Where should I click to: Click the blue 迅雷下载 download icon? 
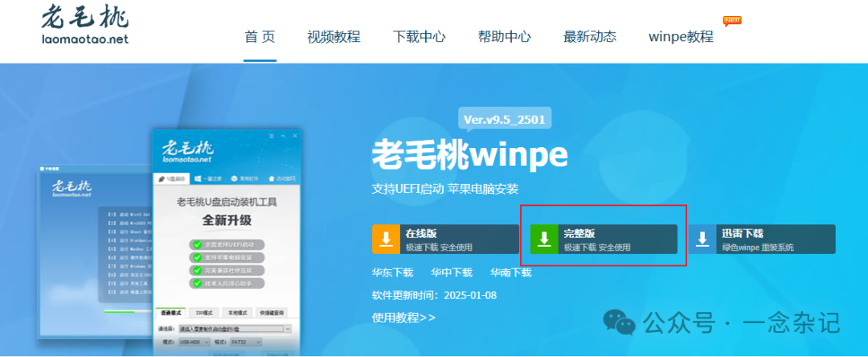tap(702, 239)
